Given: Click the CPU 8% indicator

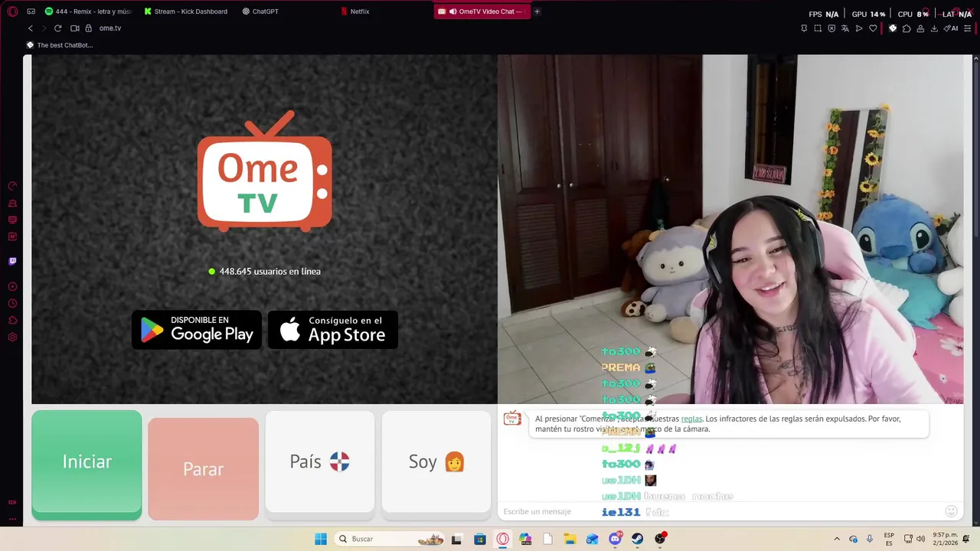Looking at the screenshot, I should 913,14.
